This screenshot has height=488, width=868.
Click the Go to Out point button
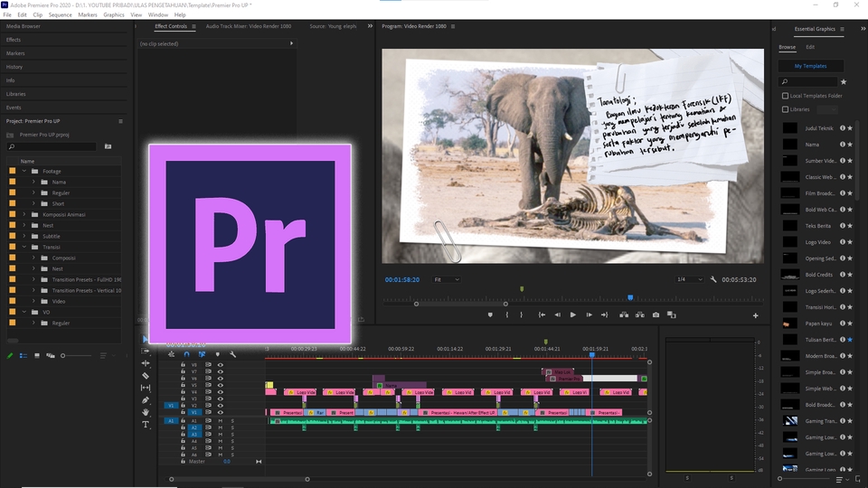[x=605, y=314]
